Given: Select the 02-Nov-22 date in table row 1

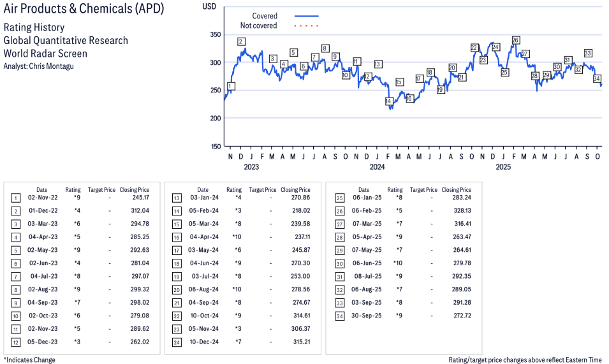Looking at the screenshot, I should (41, 198).
